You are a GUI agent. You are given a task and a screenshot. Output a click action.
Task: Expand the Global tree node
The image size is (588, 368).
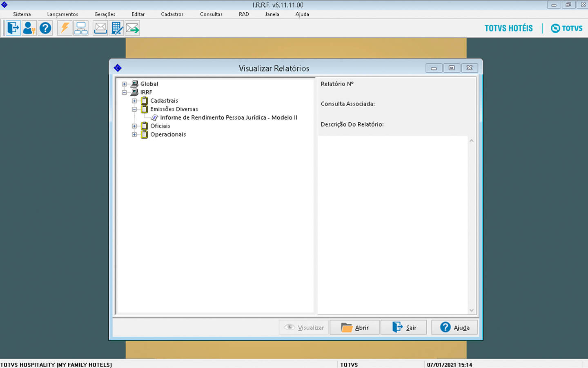pyautogui.click(x=125, y=84)
